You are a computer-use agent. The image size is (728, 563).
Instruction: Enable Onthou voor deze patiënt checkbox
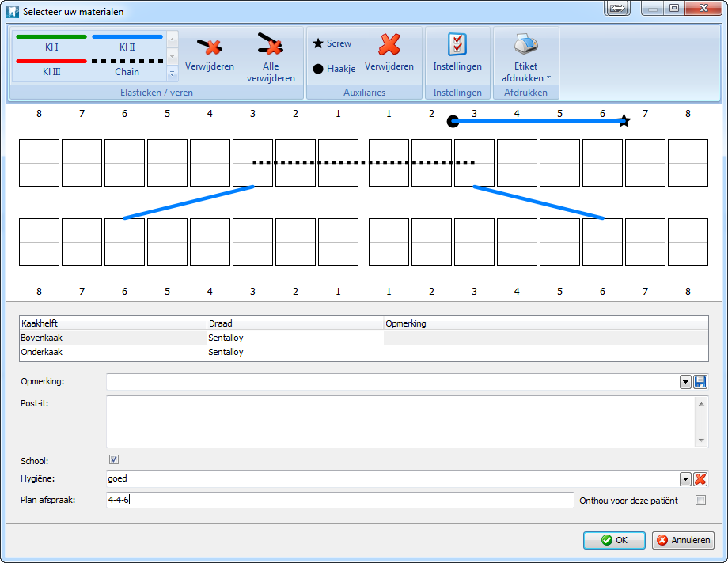click(x=700, y=500)
